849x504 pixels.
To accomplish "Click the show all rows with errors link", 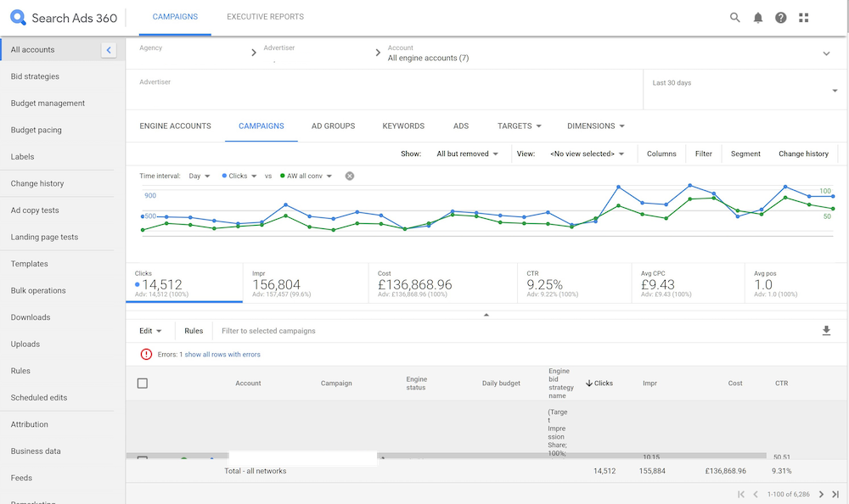I will (222, 355).
